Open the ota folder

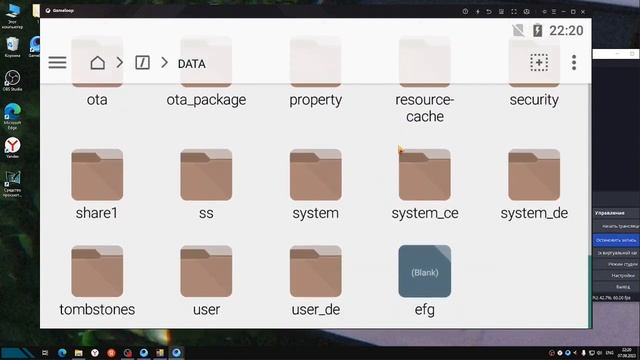click(97, 73)
